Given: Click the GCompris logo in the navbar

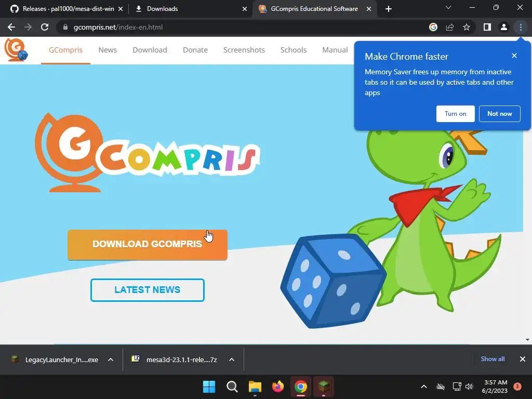Looking at the screenshot, I should coord(16,50).
